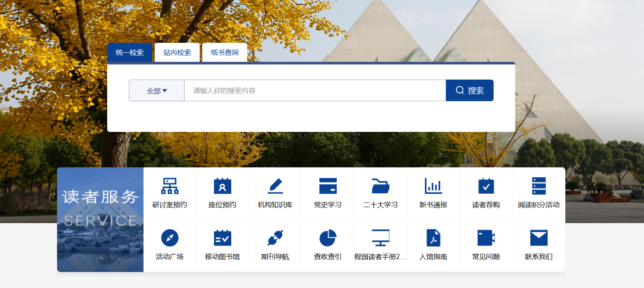Open the 活动广场 compass icon
Screen dimensions: 644x288
170,238
